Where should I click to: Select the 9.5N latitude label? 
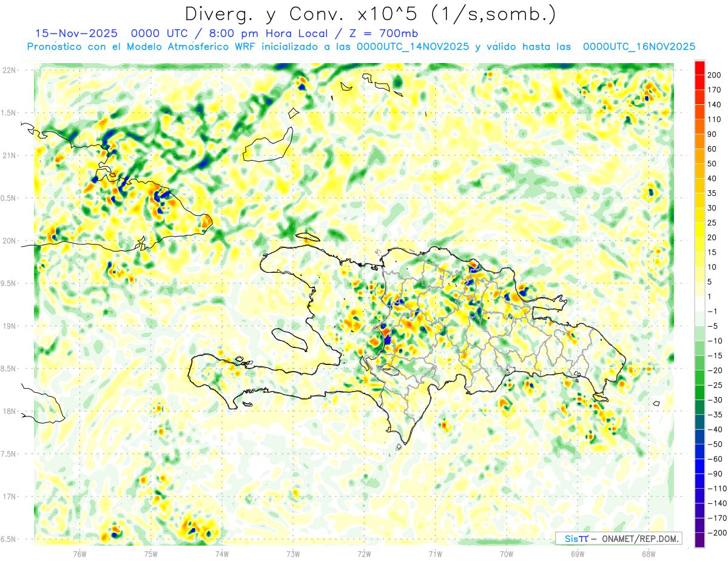(9, 283)
